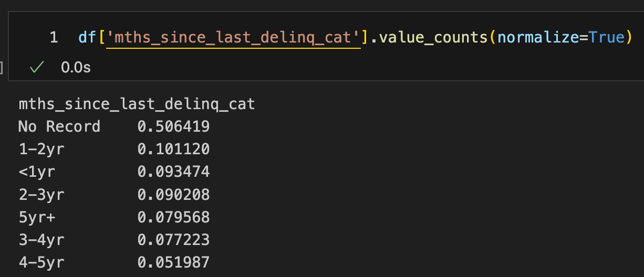Click the 0.101120 value in the output

(173, 149)
